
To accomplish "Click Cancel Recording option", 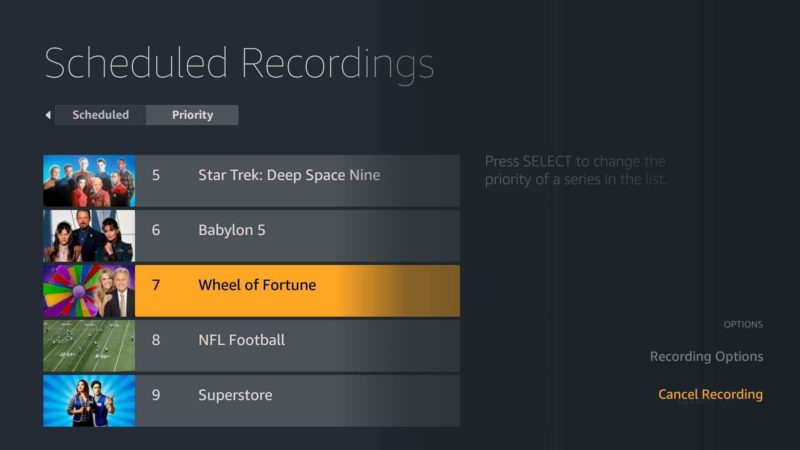I will [x=711, y=394].
